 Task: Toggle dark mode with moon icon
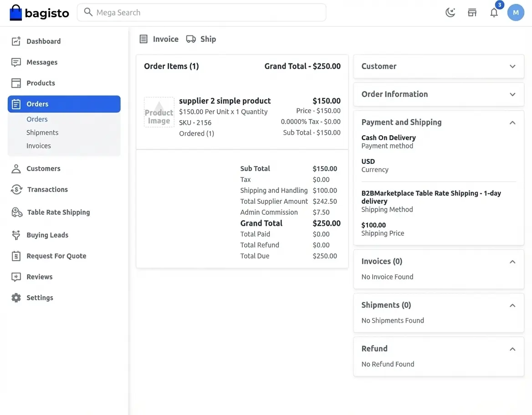(x=450, y=13)
